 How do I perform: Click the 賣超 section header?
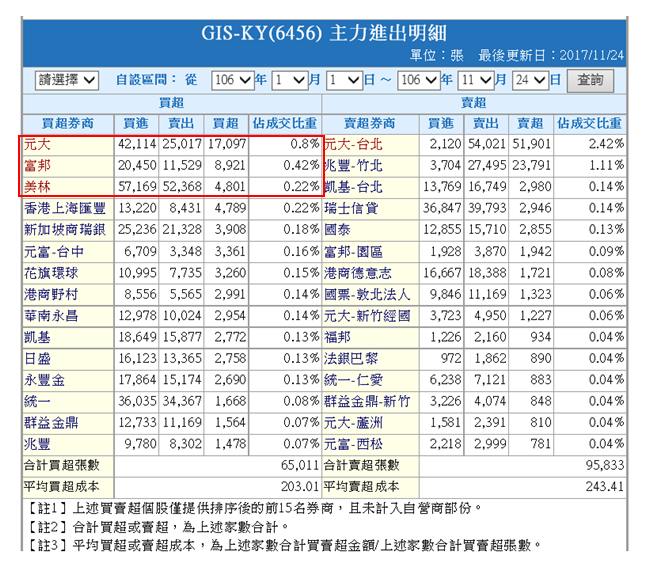(474, 103)
